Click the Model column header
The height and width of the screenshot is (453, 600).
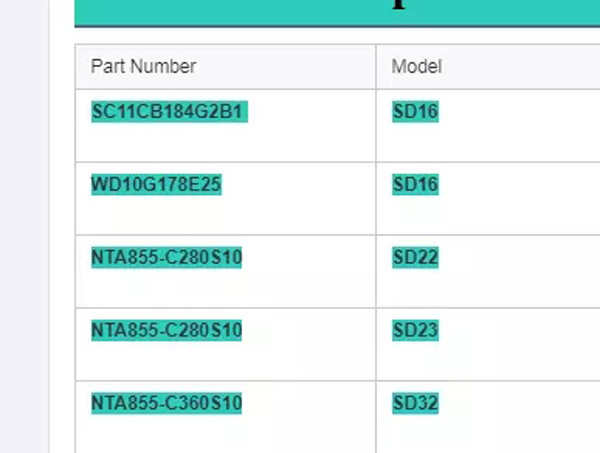(416, 67)
